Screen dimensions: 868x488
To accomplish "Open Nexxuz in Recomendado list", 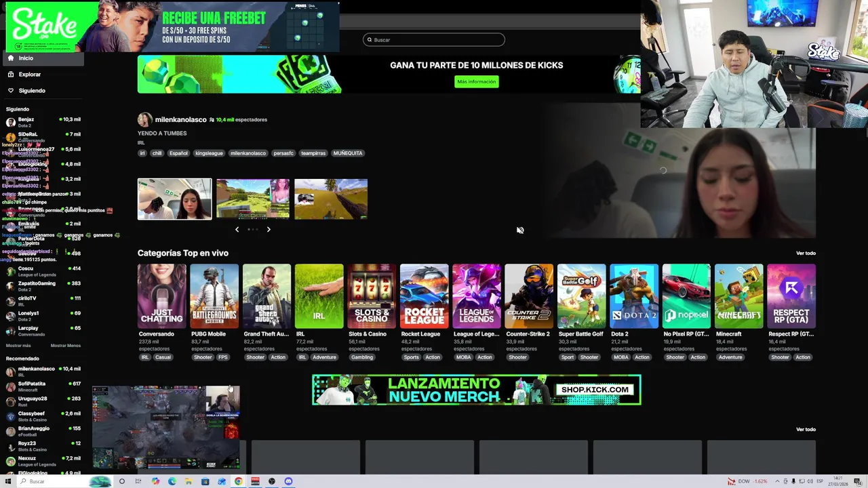I will point(42,461).
